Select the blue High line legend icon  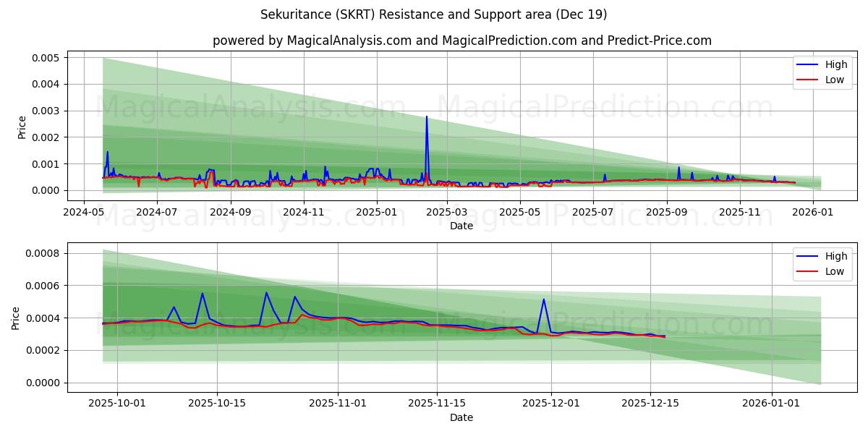[808, 64]
